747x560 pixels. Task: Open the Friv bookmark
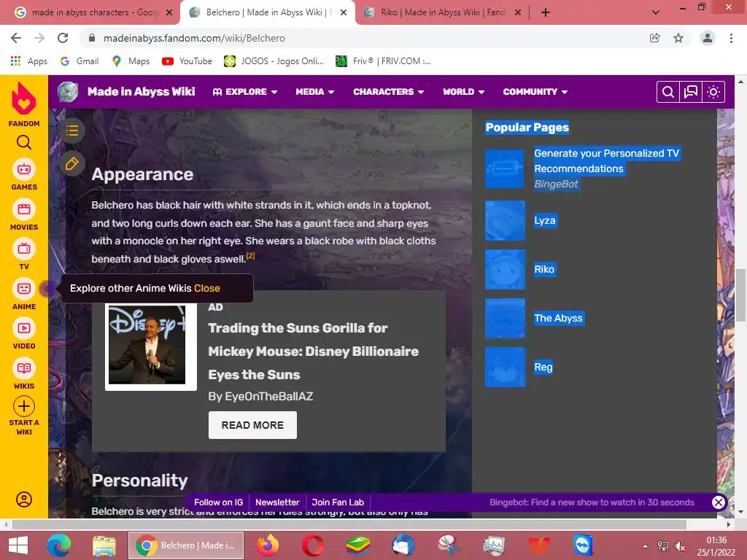pyautogui.click(x=384, y=61)
